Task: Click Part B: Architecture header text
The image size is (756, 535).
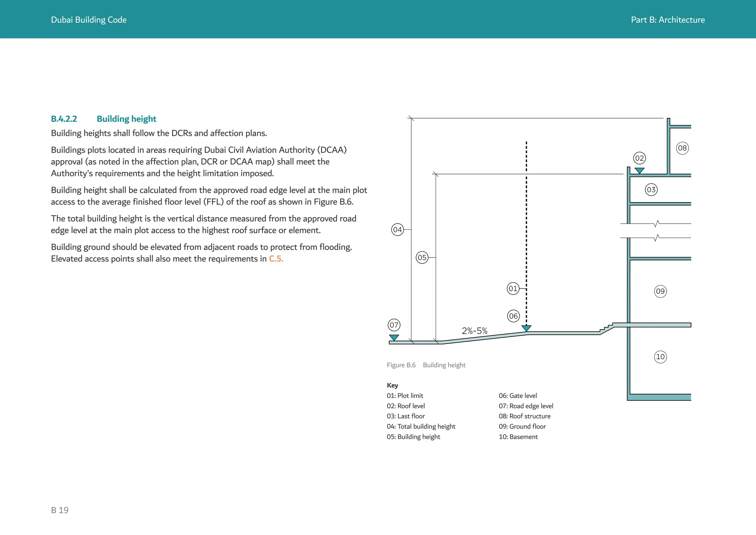Action: coord(667,20)
